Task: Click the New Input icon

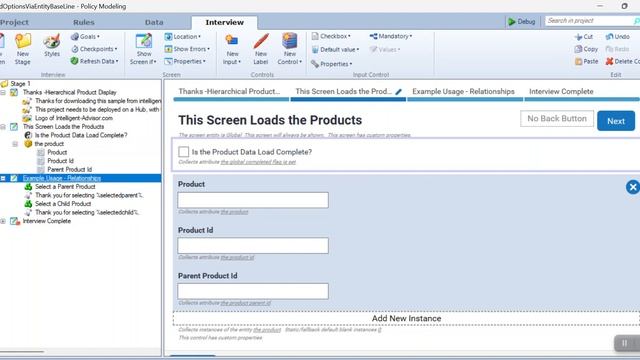Action: tap(232, 41)
